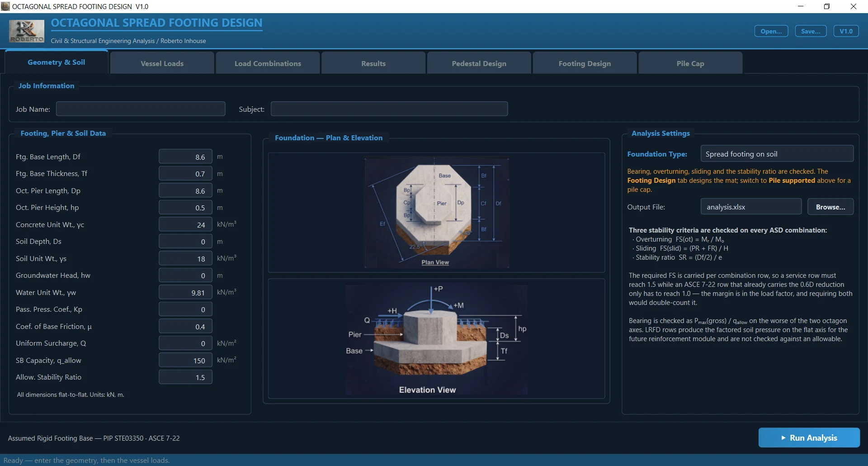868x466 pixels.
Task: Restore down the application window
Action: click(x=827, y=6)
